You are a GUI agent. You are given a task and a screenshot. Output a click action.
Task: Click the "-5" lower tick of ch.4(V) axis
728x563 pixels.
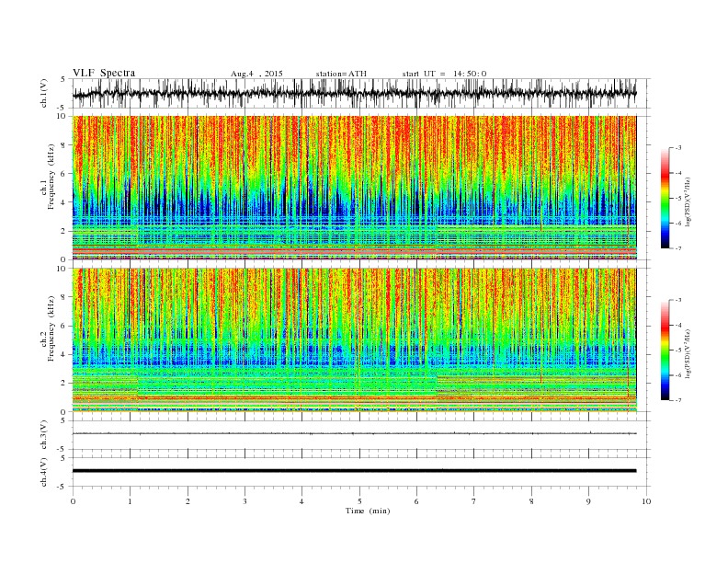(x=63, y=487)
